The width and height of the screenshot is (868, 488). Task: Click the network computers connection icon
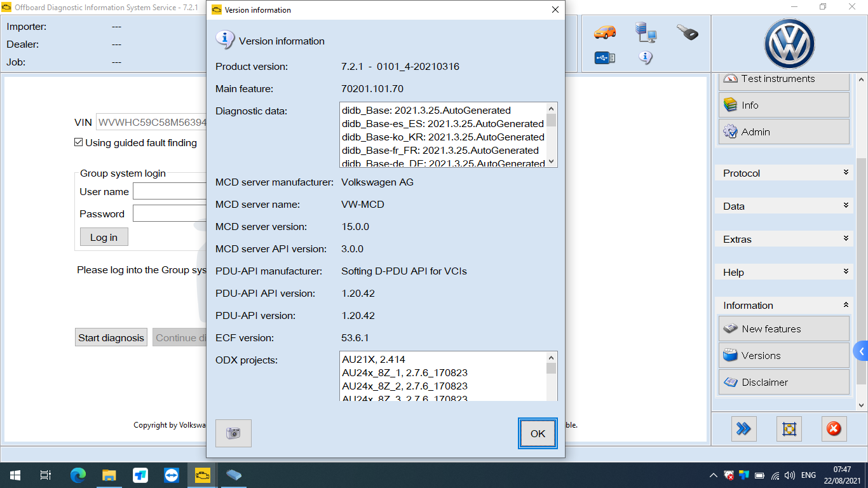coord(646,32)
